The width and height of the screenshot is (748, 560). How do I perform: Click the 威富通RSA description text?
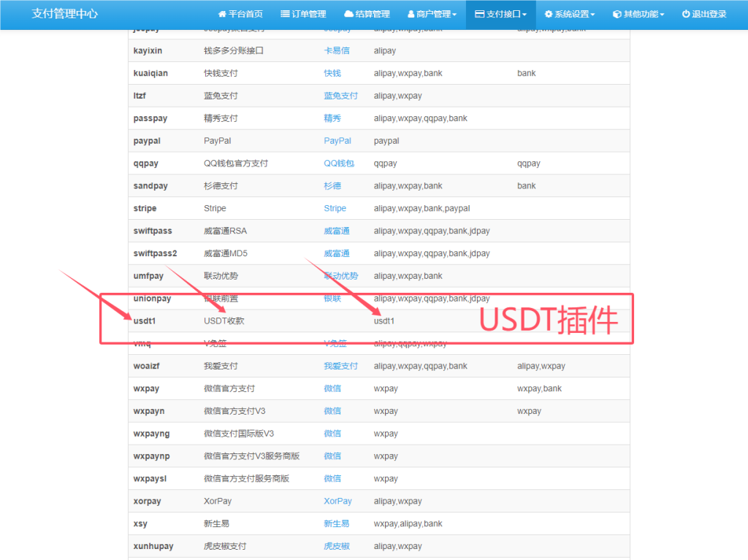pyautogui.click(x=225, y=231)
